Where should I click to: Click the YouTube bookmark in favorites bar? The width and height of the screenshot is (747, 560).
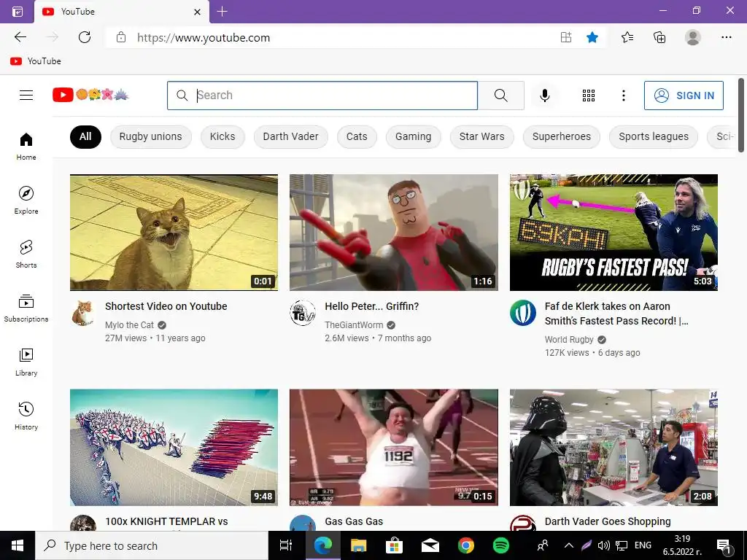36,61
